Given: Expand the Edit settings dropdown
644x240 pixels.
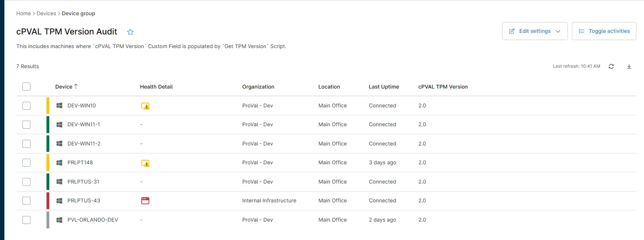Looking at the screenshot, I should pos(535,31).
